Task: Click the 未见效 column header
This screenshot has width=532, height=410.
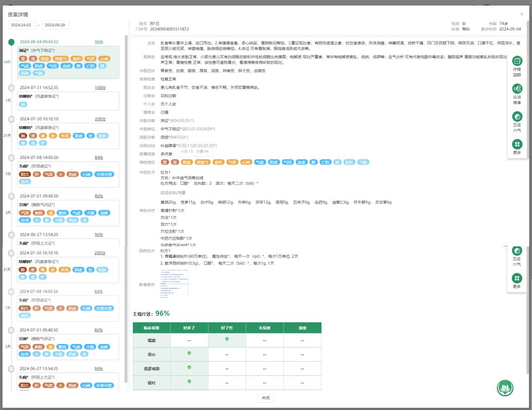Action: pyautogui.click(x=264, y=328)
